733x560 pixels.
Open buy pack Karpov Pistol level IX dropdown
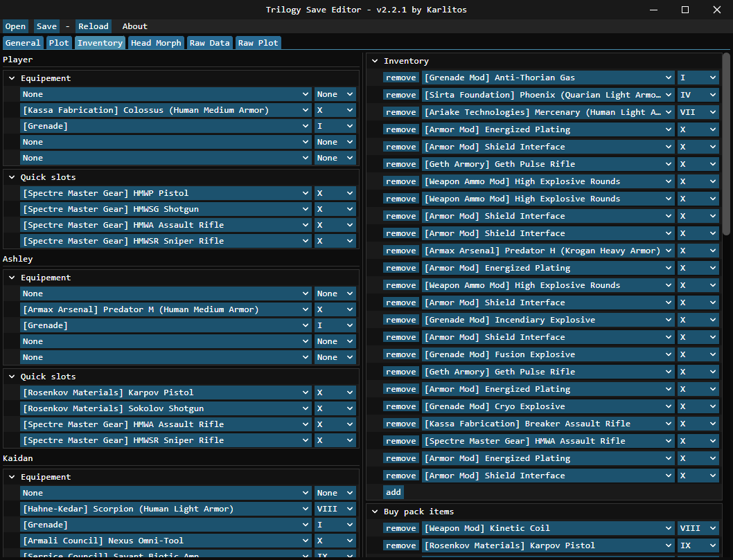(x=698, y=545)
